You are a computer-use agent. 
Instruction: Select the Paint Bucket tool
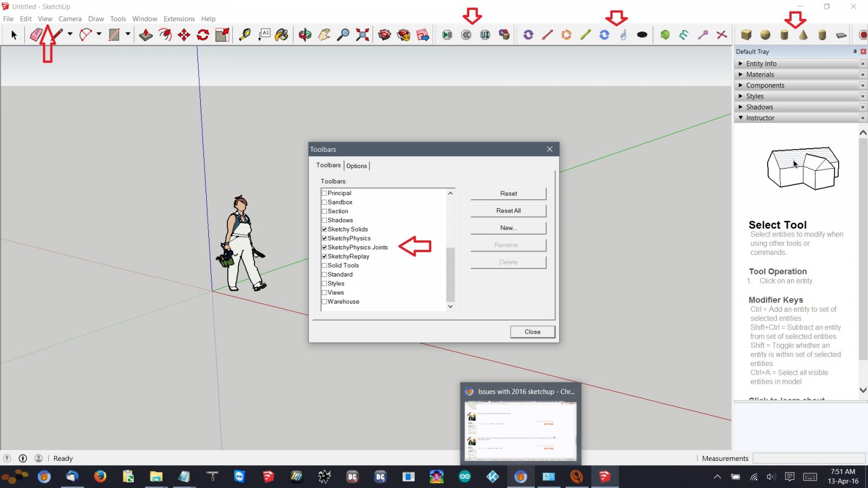(282, 34)
